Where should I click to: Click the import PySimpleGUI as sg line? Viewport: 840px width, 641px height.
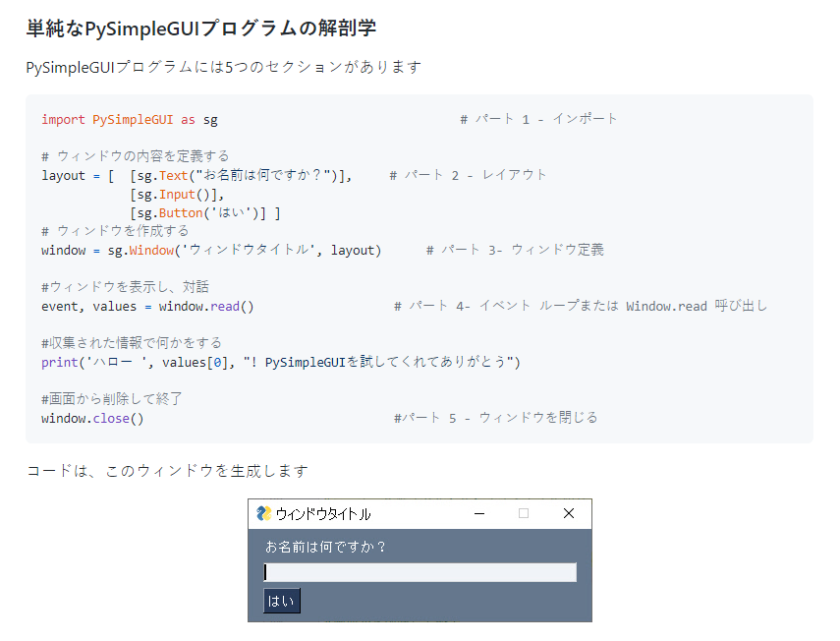[130, 120]
